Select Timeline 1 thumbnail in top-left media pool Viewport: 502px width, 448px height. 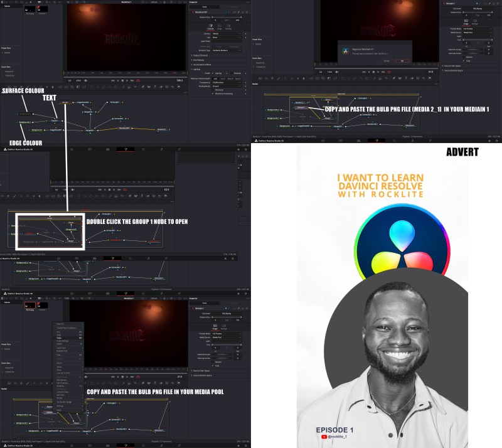click(43, 9)
